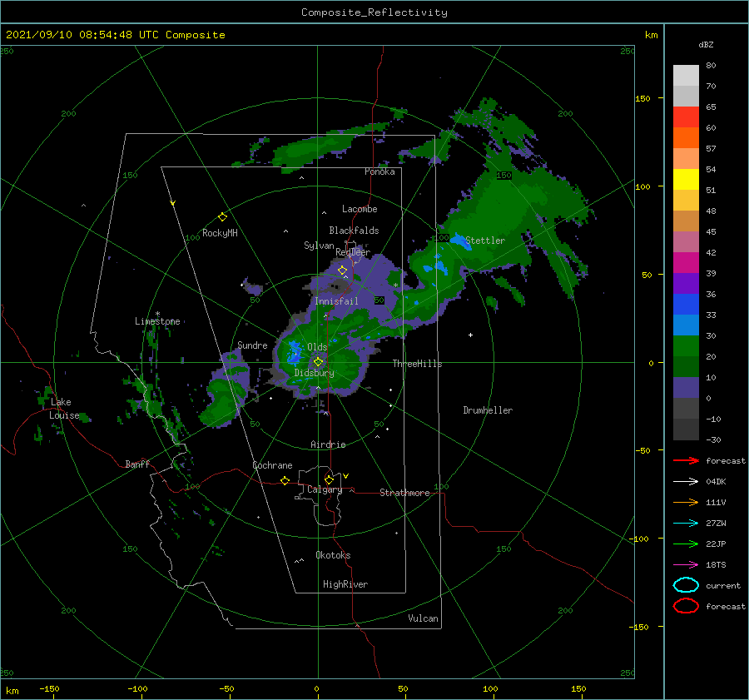Click the dBZ legend heading

(x=706, y=44)
